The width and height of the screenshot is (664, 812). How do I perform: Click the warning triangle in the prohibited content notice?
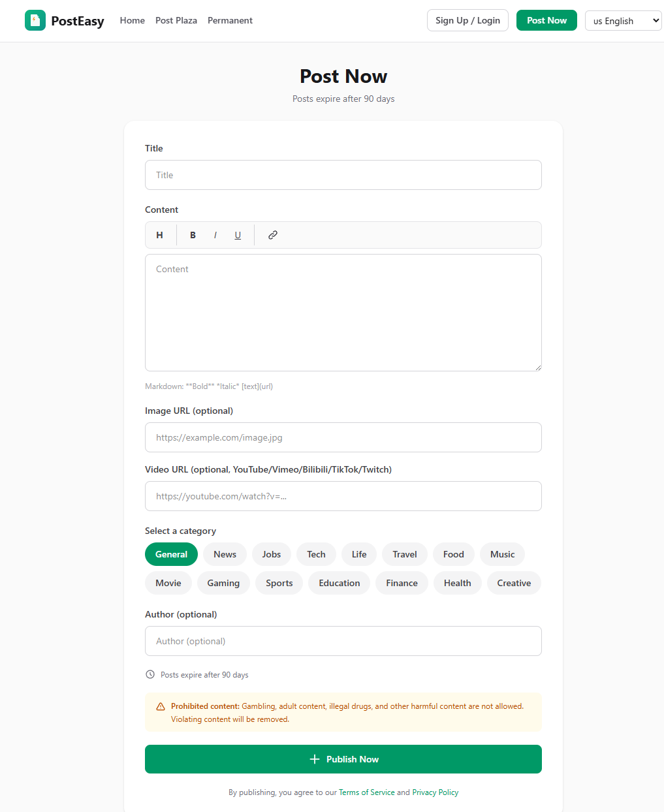(160, 706)
